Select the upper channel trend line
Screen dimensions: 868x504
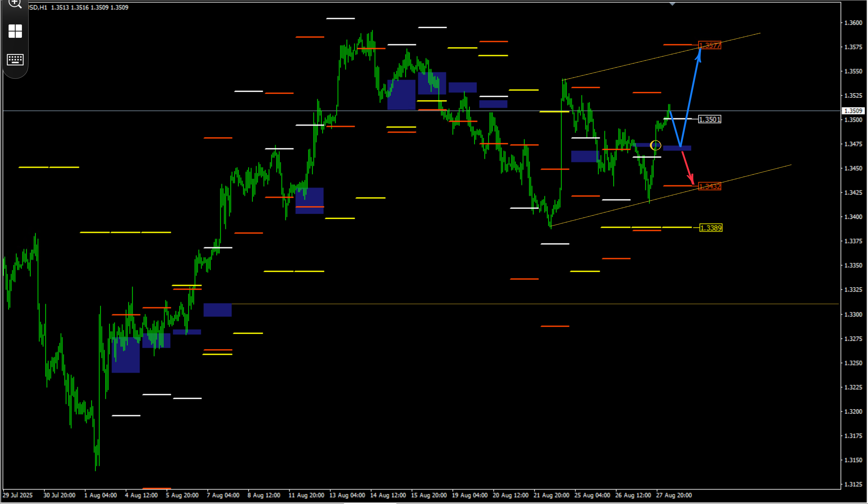coord(661,57)
